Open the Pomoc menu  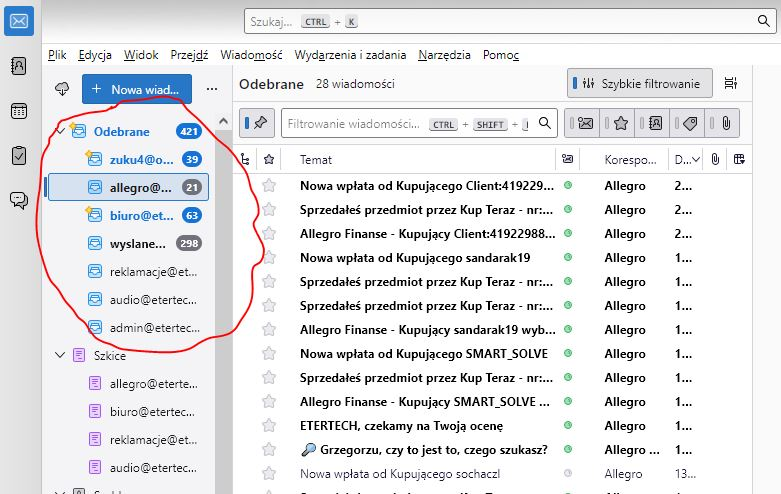click(x=501, y=55)
